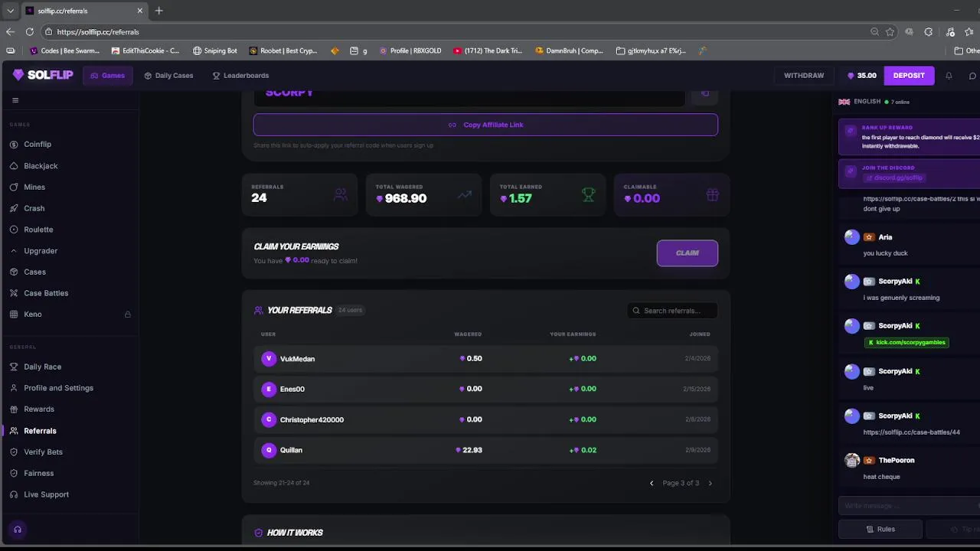Click the headset support icon

(18, 530)
